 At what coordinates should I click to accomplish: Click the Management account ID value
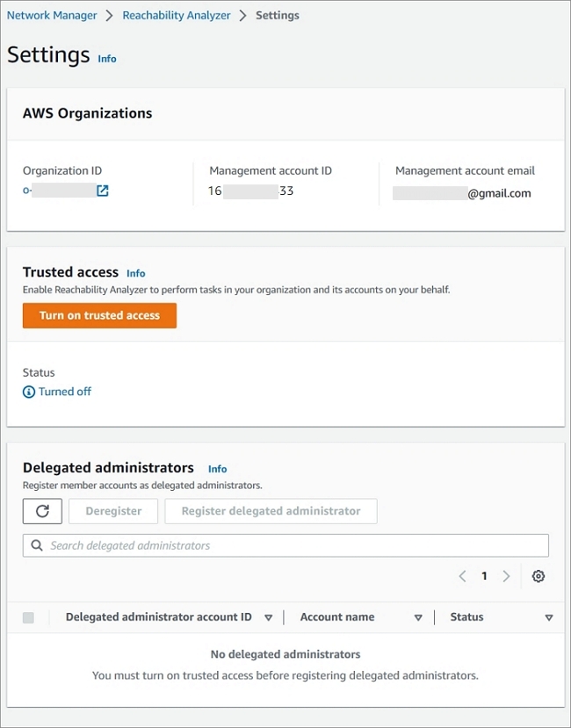(x=251, y=191)
